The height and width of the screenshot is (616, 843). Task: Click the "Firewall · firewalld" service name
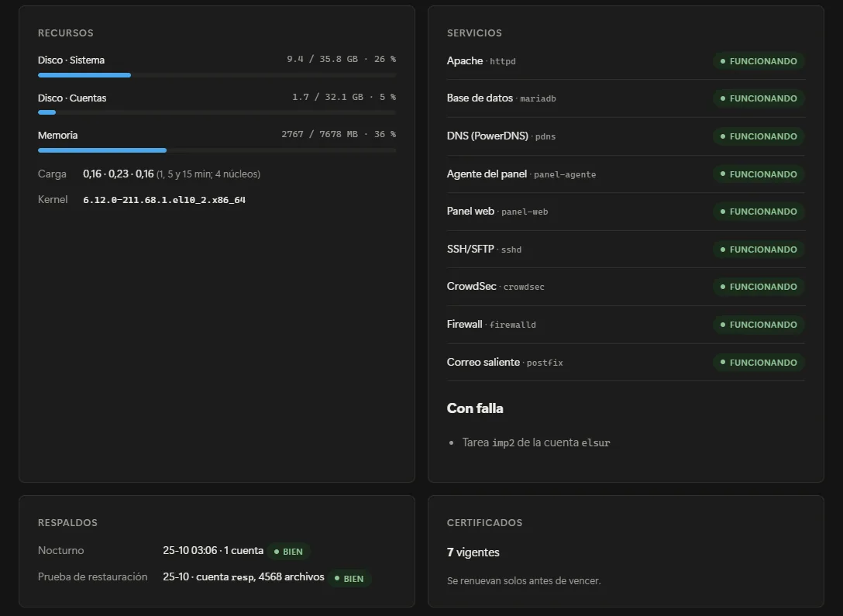pos(491,324)
